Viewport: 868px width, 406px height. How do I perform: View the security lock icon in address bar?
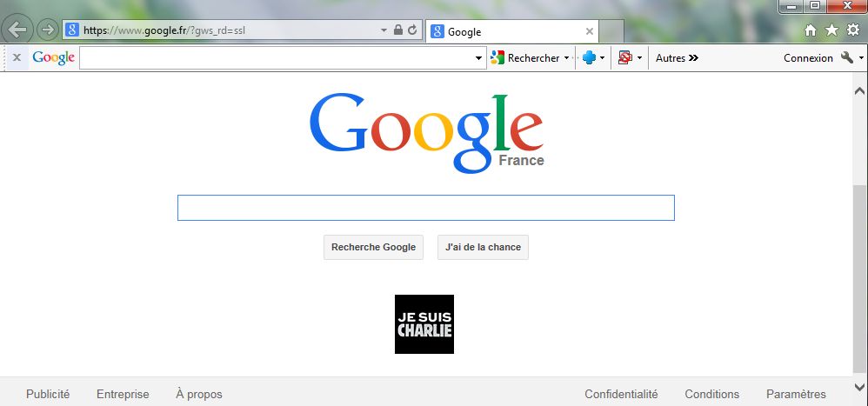(398, 30)
